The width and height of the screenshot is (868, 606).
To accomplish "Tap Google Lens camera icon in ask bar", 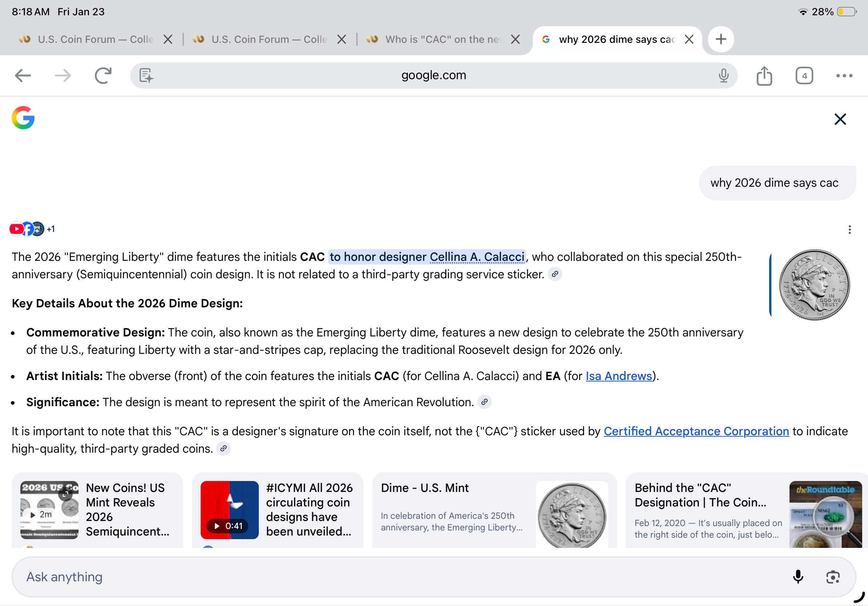I will (832, 577).
